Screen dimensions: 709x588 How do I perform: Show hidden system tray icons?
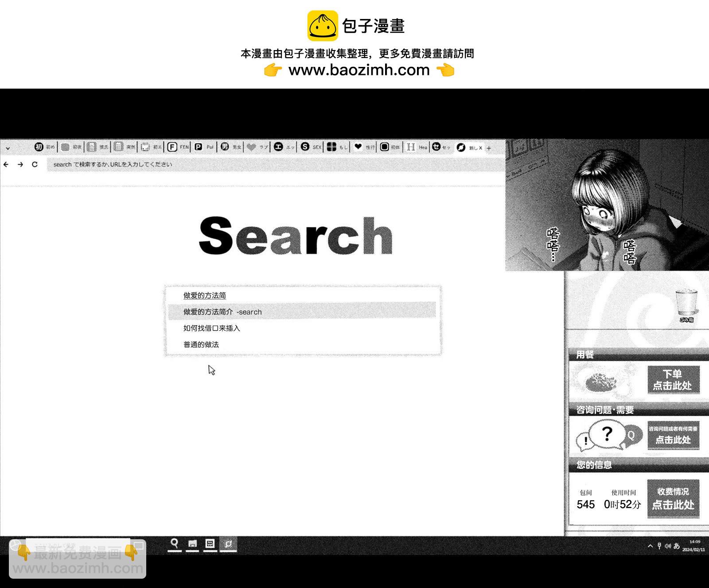[x=650, y=546]
